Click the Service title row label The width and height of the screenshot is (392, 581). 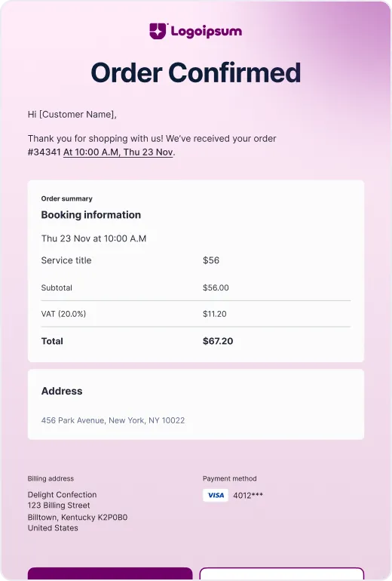[66, 260]
